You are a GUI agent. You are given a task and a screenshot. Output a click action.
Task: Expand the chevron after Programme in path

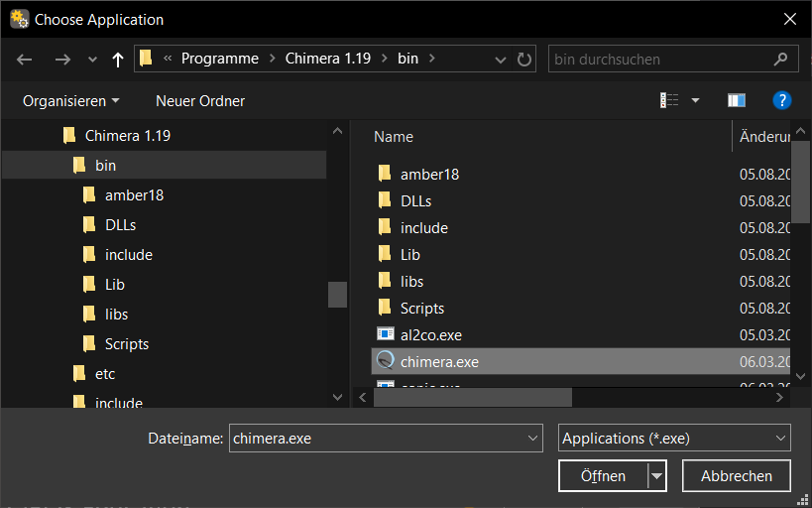tap(272, 59)
